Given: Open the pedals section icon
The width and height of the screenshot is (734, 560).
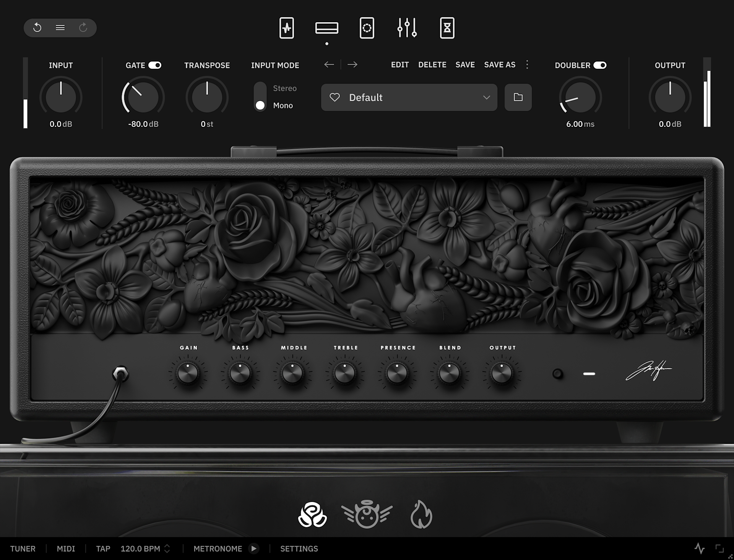Looking at the screenshot, I should coord(287,28).
